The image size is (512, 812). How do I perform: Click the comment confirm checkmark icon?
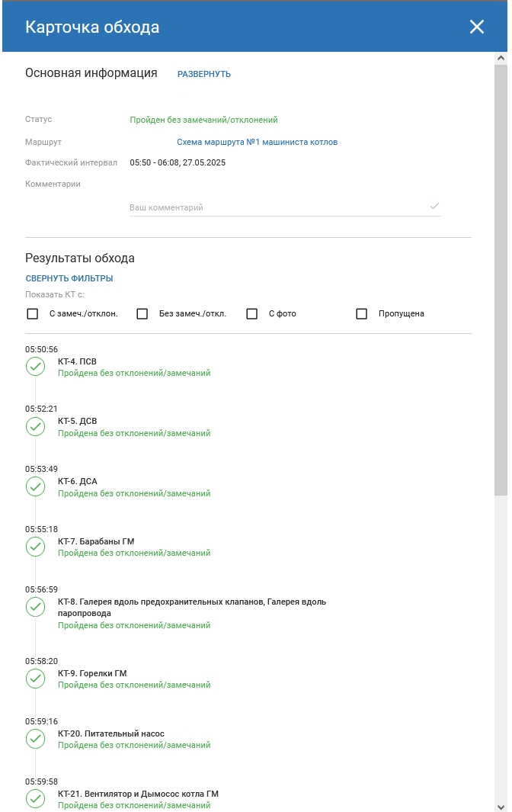(x=434, y=206)
